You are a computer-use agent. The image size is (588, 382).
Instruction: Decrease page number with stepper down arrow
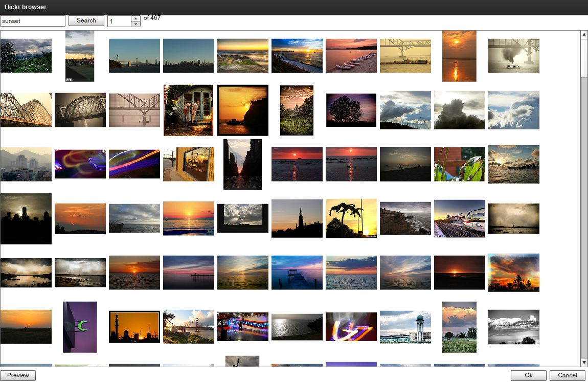click(x=135, y=24)
